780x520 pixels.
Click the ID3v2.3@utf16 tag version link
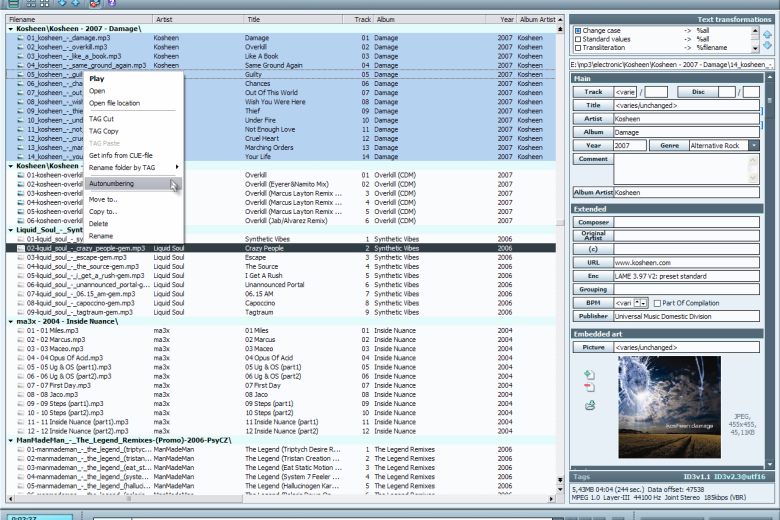coord(739,477)
